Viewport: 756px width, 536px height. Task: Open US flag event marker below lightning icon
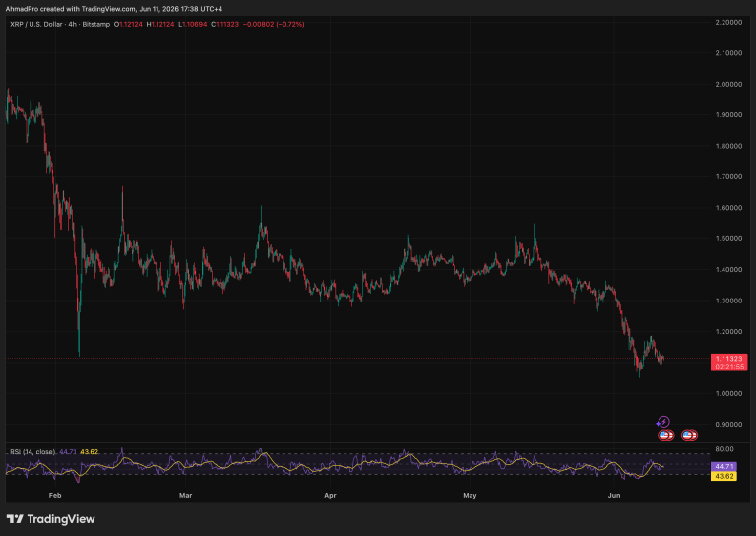[665, 435]
